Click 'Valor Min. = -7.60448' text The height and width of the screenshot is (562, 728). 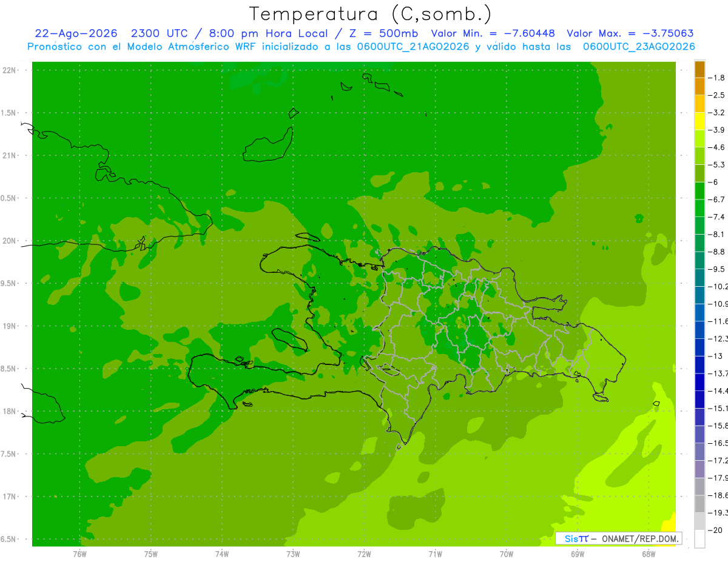493,33
